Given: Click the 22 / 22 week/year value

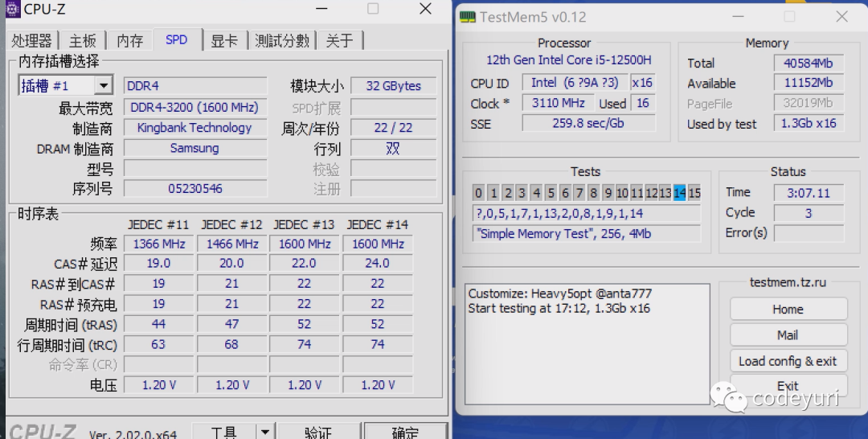Looking at the screenshot, I should click(x=394, y=128).
